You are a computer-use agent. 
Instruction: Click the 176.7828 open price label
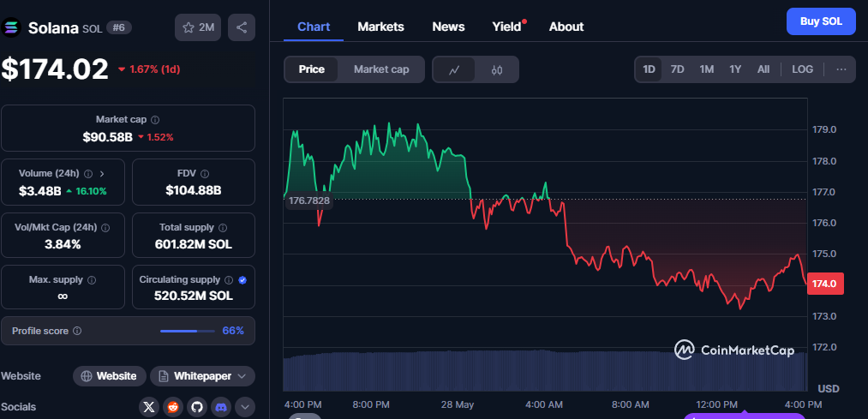coord(309,201)
